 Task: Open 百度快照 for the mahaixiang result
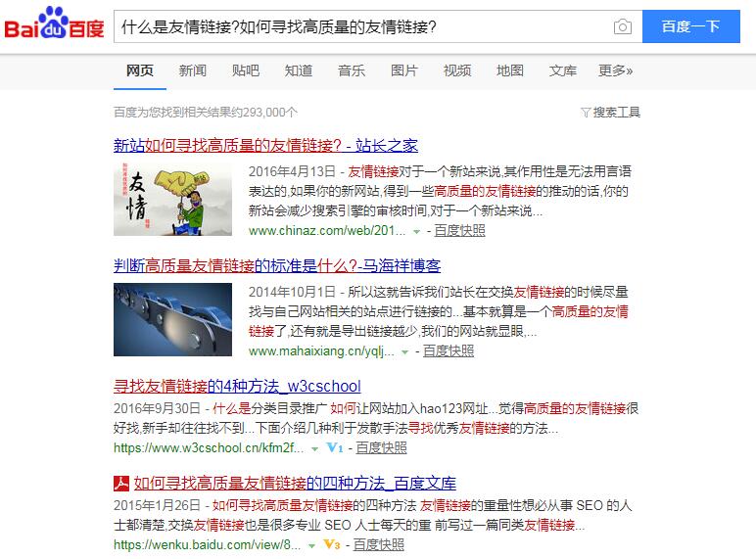(449, 351)
